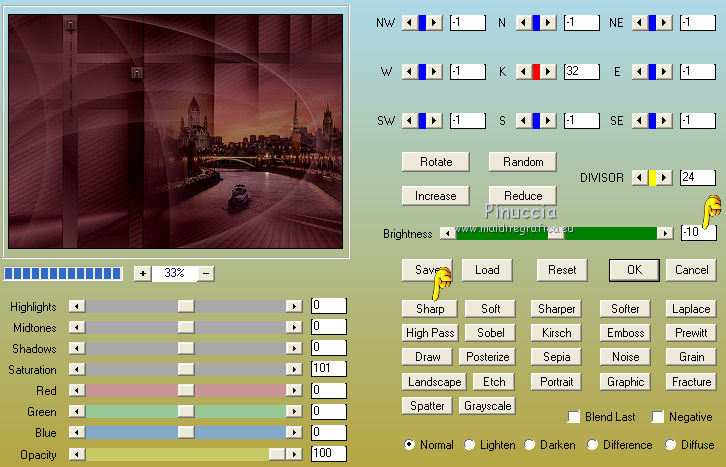
Task: Click the K value input field
Action: (x=582, y=72)
